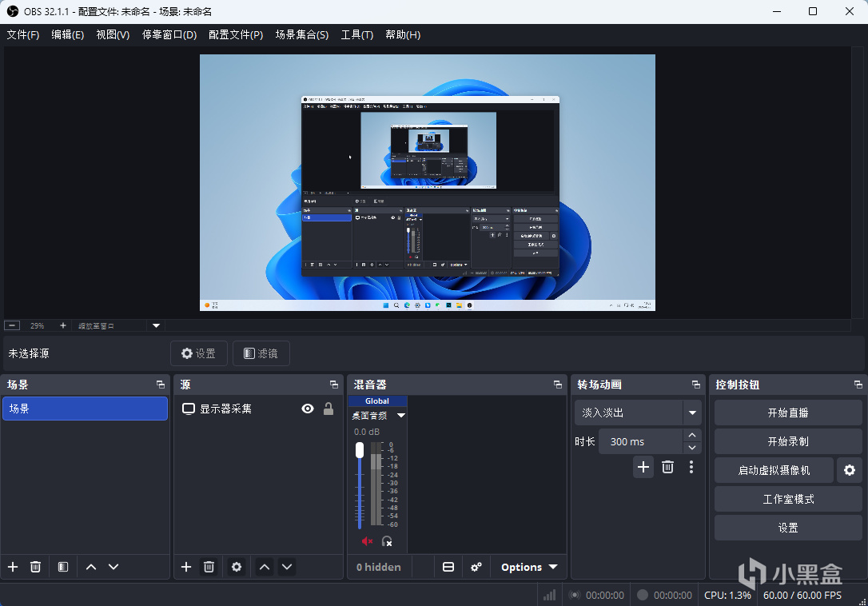Image resolution: width=868 pixels, height=606 pixels.
Task: Click the 0 hidden mixer label
Action: click(x=379, y=567)
